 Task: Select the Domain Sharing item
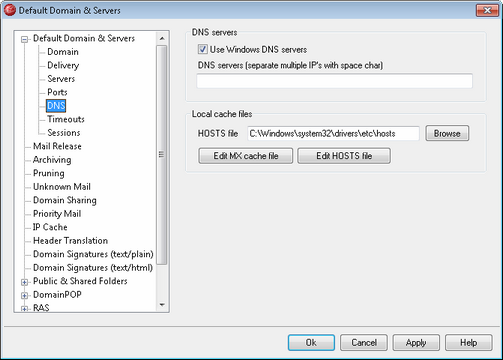[65, 200]
